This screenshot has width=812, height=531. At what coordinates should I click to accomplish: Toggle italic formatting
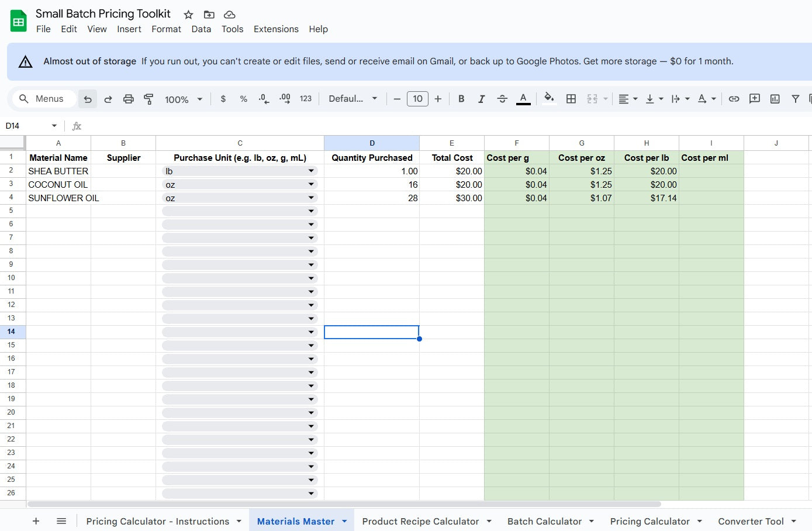(x=481, y=99)
